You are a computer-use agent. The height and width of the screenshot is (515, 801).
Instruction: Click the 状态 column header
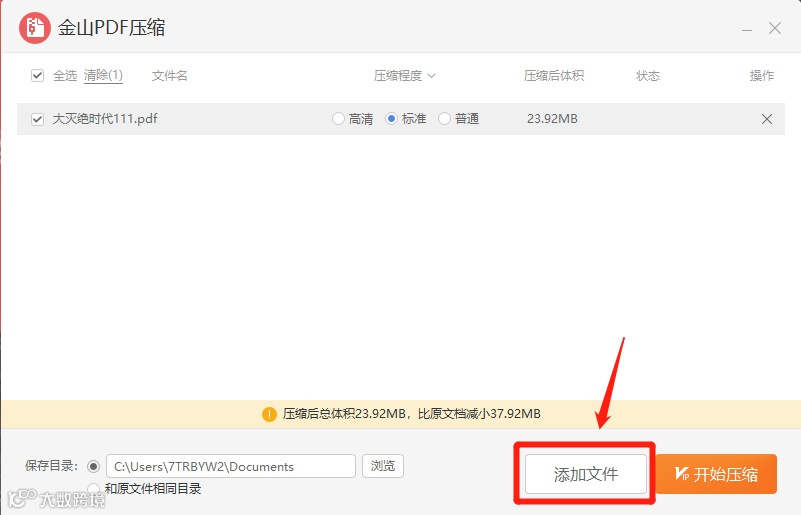pyautogui.click(x=648, y=76)
